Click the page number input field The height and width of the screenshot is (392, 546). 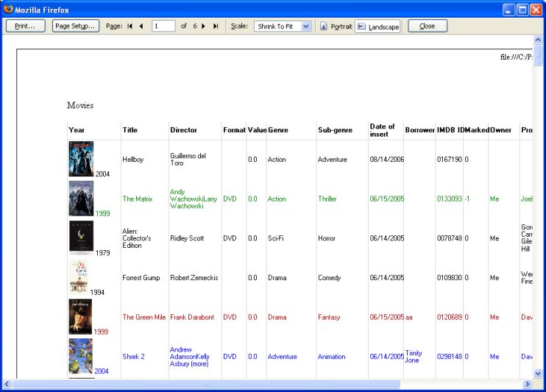point(163,26)
